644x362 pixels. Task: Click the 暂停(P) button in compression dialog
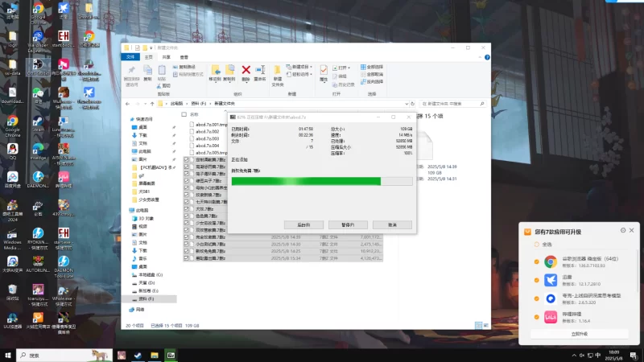tap(348, 224)
